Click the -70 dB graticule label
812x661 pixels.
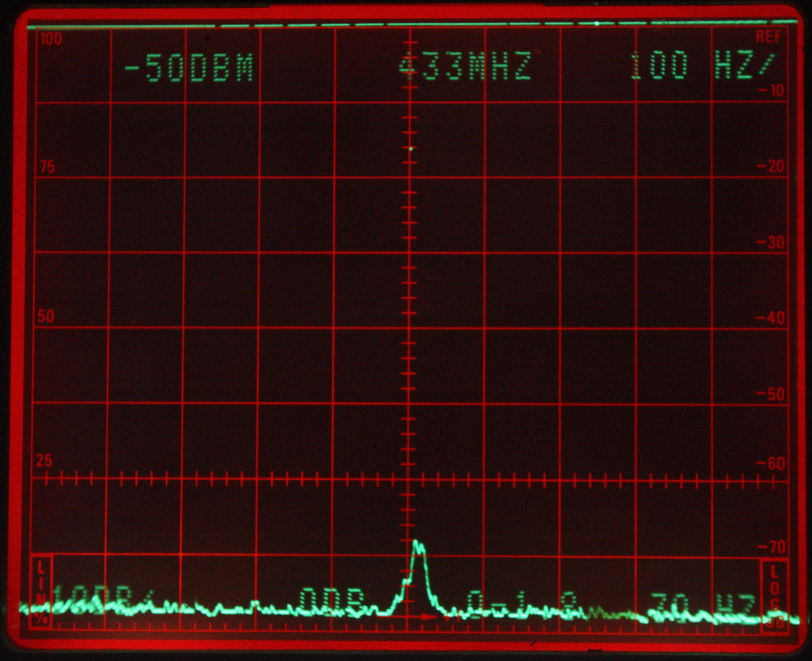(x=771, y=547)
